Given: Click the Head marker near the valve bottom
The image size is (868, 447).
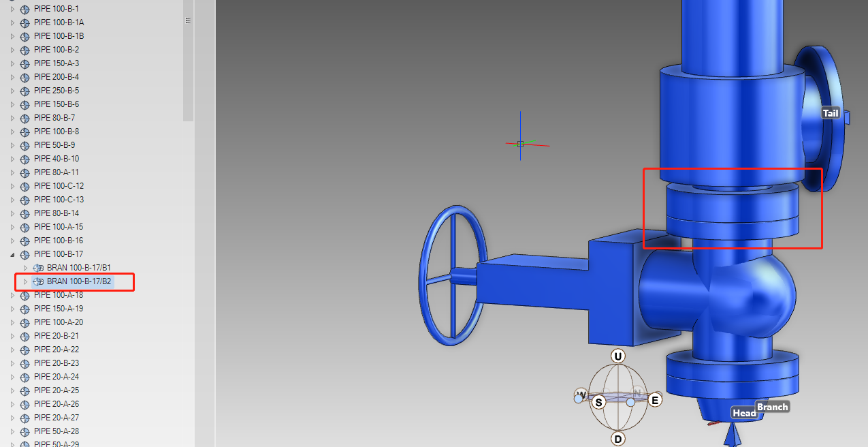Looking at the screenshot, I should pyautogui.click(x=744, y=412).
